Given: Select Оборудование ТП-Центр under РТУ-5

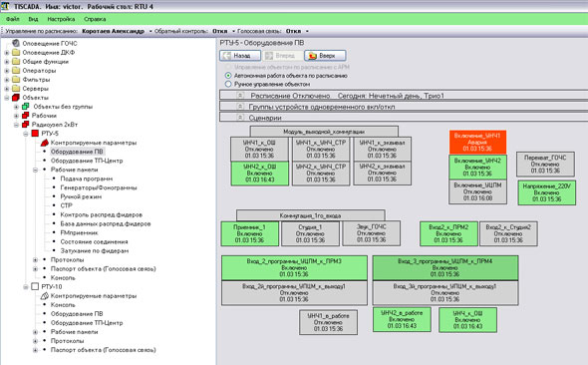Looking at the screenshot, I should (87, 161).
